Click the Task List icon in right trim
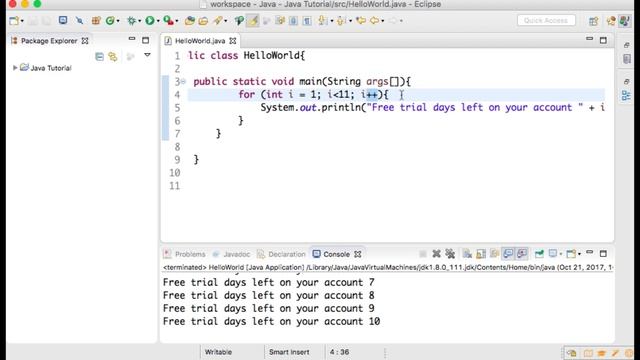The height and width of the screenshot is (360, 640). click(627, 59)
